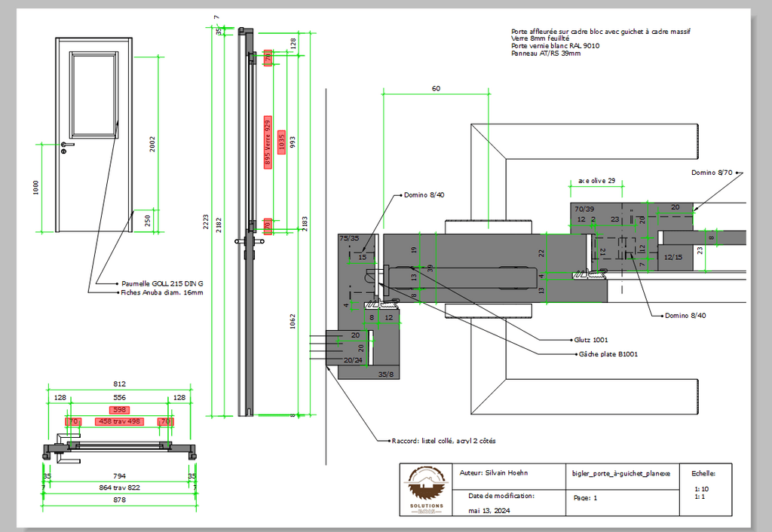
Task: Click the 'Echelle:' heading
Action: point(703,473)
